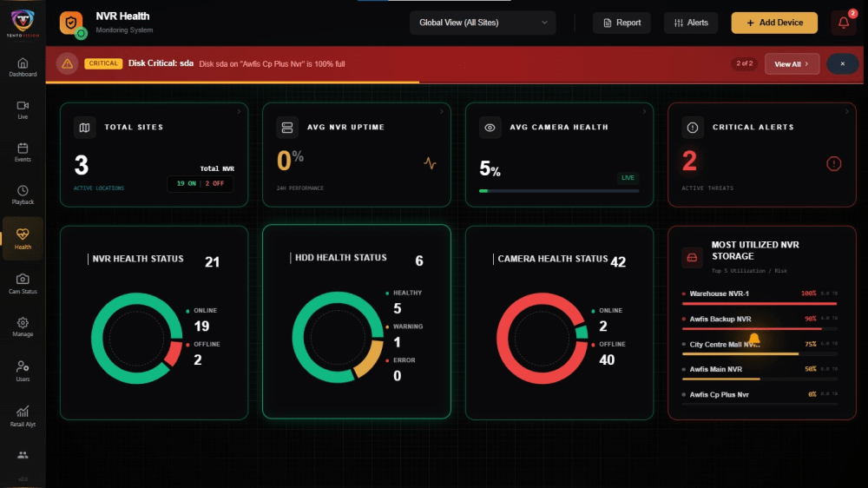Open Cam Status in sidebar
The height and width of the screenshot is (488, 868).
click(x=23, y=284)
